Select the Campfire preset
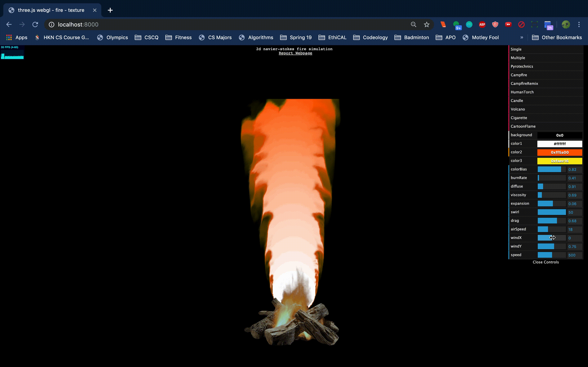588x367 pixels. (x=519, y=75)
